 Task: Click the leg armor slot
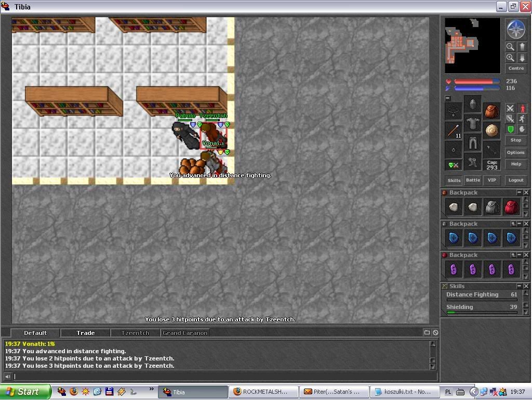(473, 143)
